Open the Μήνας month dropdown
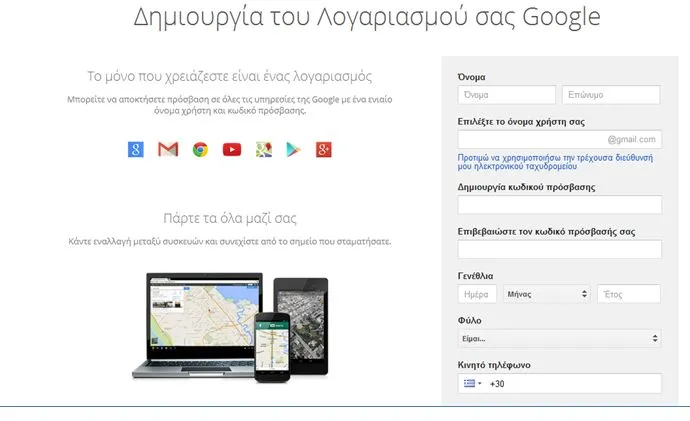 (547, 294)
